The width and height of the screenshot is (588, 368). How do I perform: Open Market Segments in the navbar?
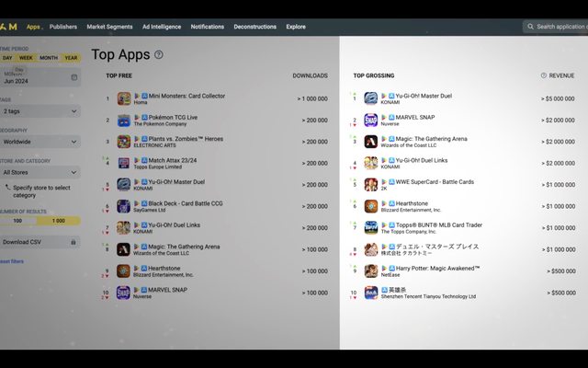point(109,27)
